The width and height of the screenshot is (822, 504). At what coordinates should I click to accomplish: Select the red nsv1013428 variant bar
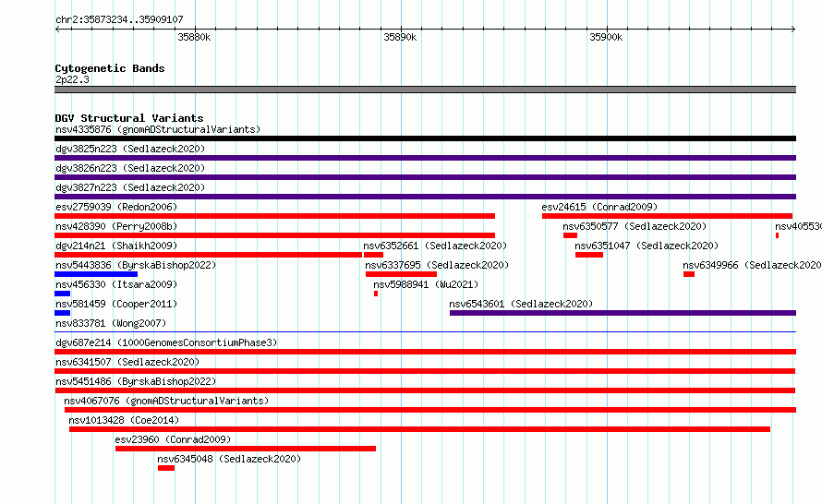pos(419,429)
